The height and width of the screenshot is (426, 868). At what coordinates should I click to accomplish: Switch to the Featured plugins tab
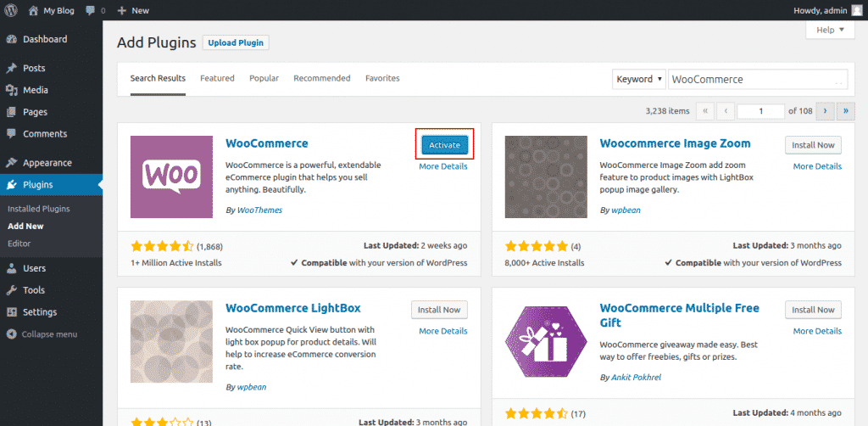pos(217,78)
